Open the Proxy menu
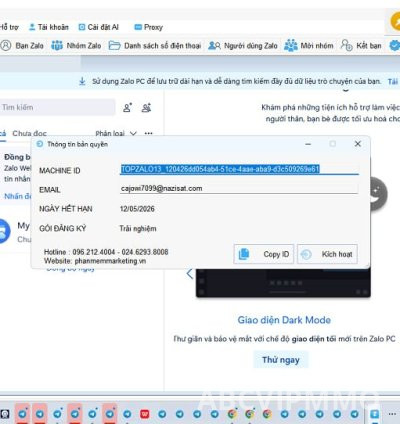Viewport: 400px width, 424px height. 148,27
